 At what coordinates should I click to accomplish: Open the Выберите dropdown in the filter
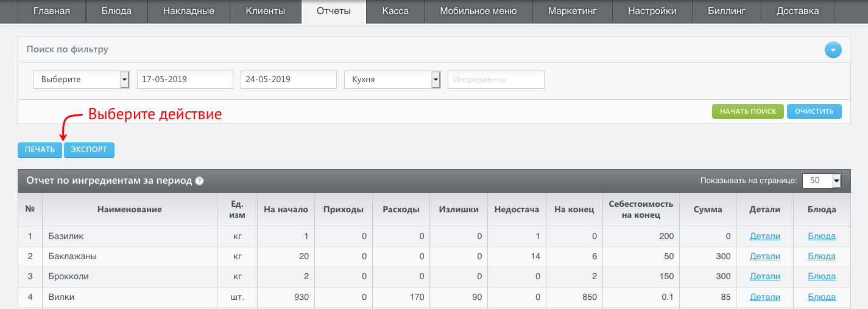(82, 80)
